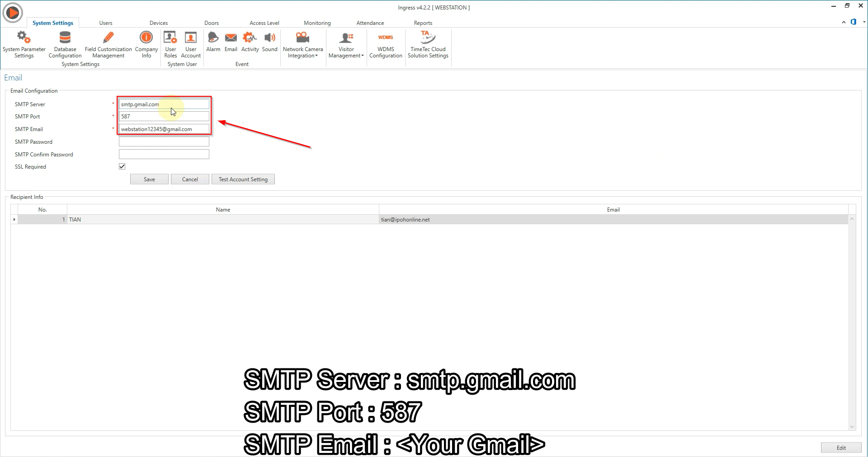The image size is (868, 457).
Task: Open Database Configuration
Action: [x=65, y=44]
